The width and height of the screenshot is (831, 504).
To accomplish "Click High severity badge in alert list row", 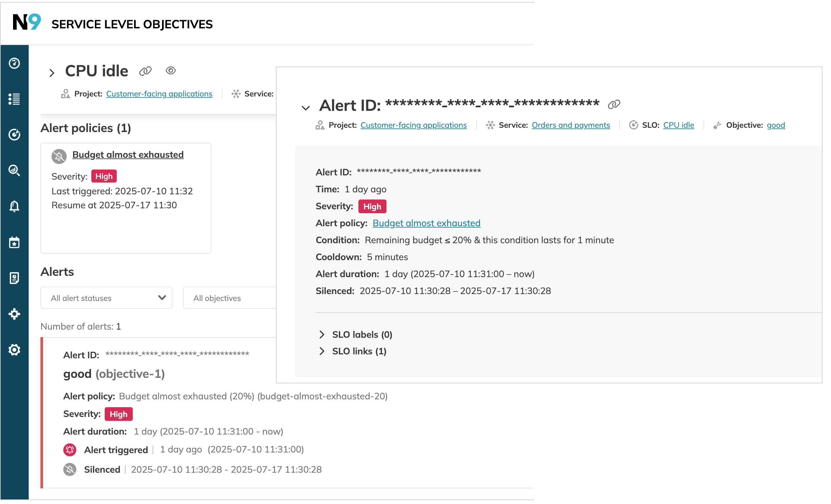I will tap(118, 414).
